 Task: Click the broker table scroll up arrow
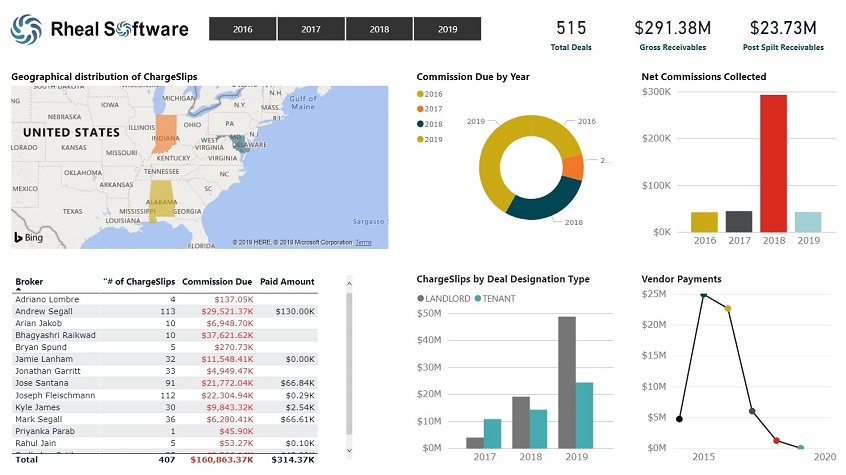click(x=349, y=281)
